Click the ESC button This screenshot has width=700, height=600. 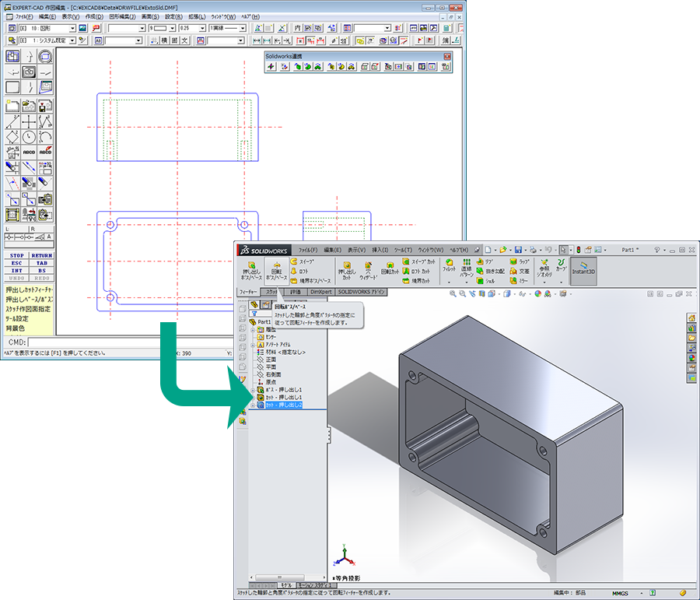tap(16, 263)
